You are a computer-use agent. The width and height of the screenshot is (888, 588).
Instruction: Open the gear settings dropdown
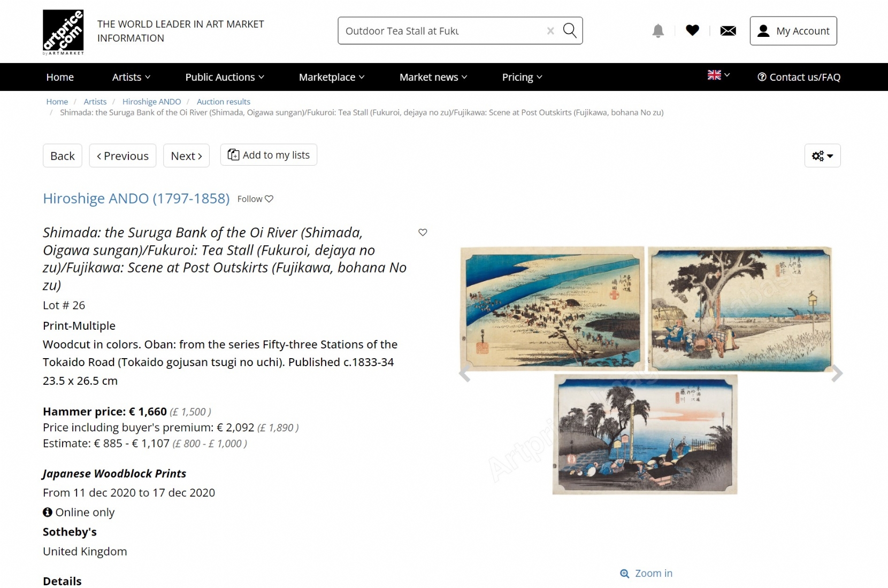point(822,156)
